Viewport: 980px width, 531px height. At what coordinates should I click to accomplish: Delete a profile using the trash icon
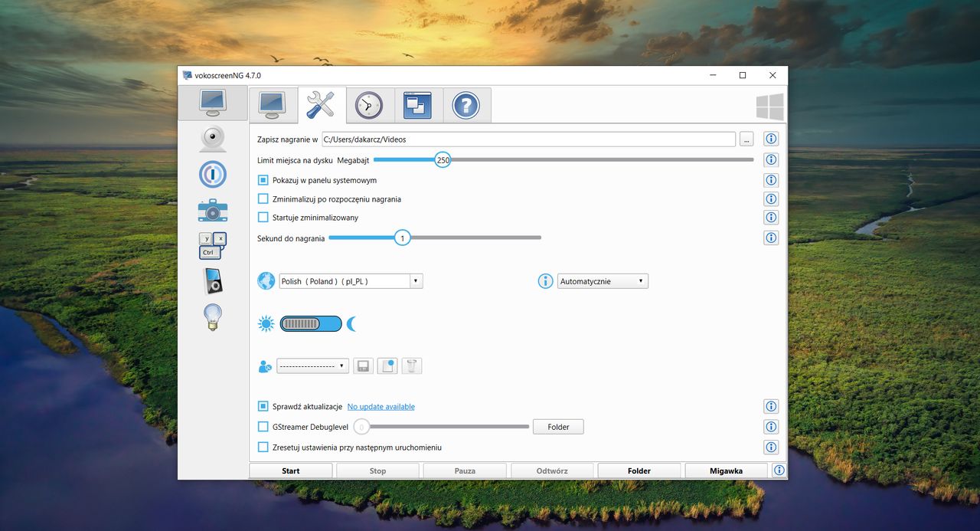[411, 365]
